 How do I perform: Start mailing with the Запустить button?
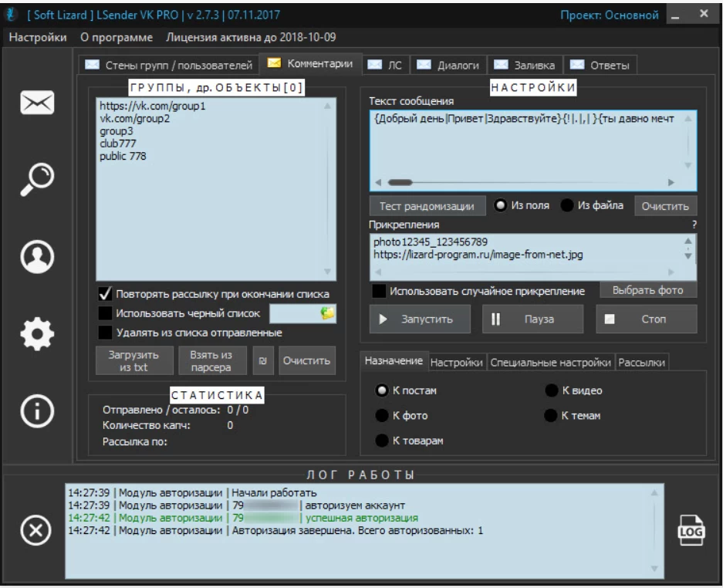[420, 319]
